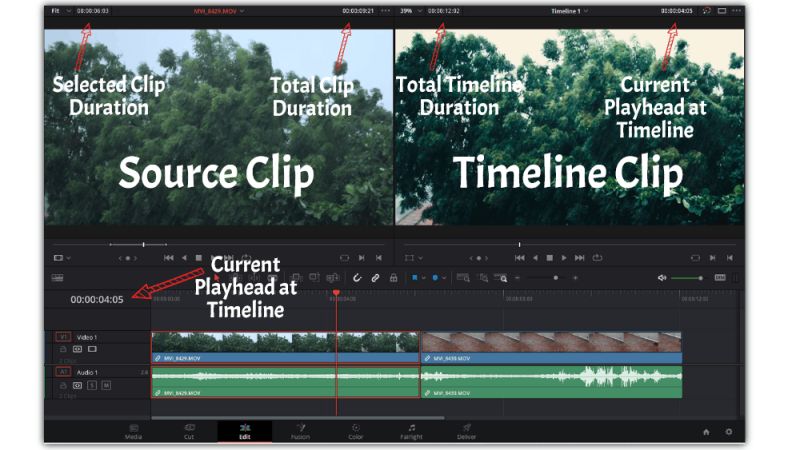Toggle position lock padlock icon

pos(393,278)
